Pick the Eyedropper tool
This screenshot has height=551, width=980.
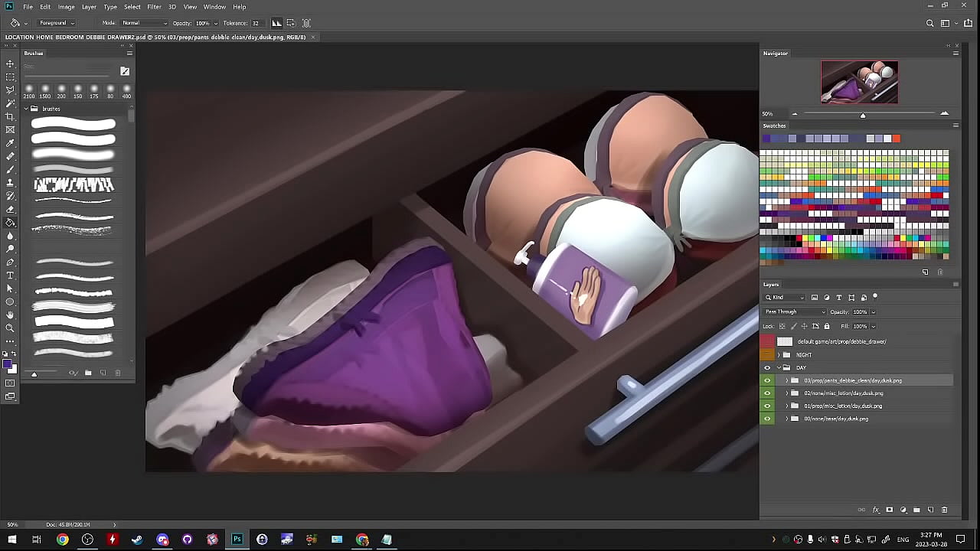tap(10, 143)
